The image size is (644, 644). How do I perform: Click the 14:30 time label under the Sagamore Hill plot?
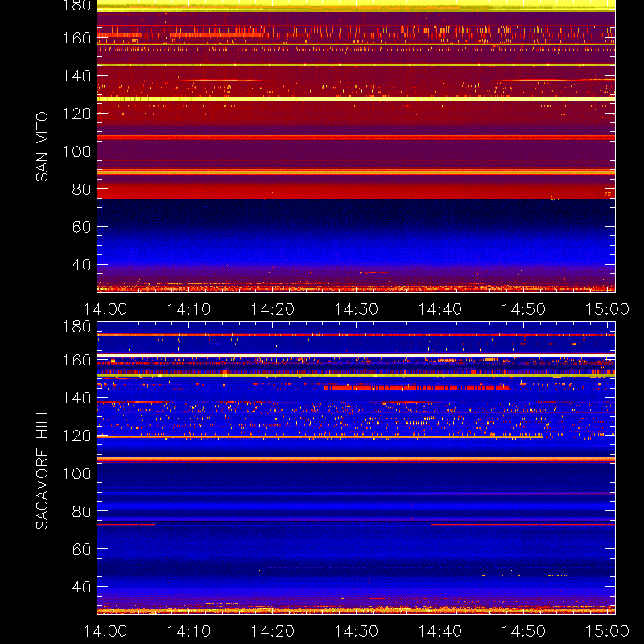pos(356,631)
